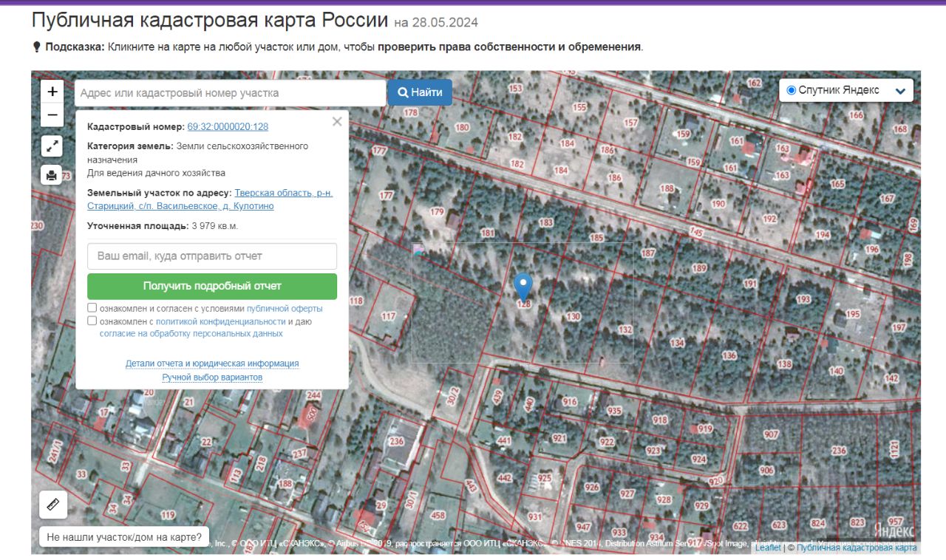The image size is (946, 560).
Task: Open cadastral number 69:32:0000020:128 link
Action: point(228,127)
